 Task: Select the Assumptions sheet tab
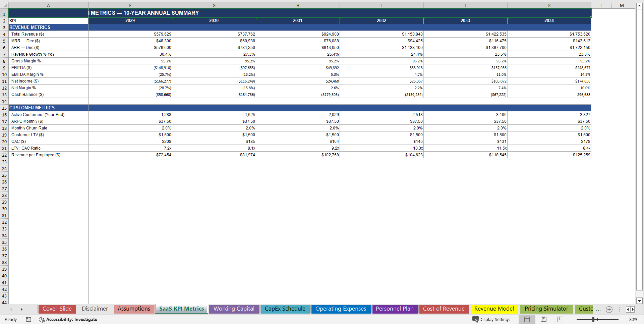[x=134, y=309]
